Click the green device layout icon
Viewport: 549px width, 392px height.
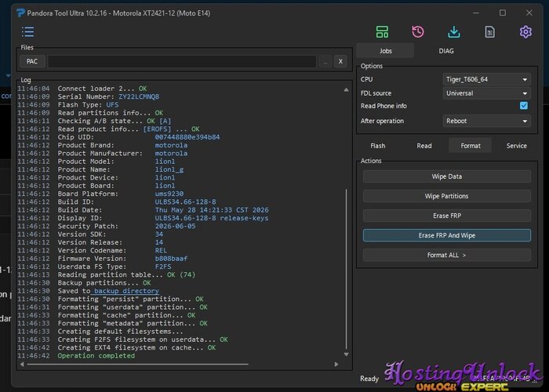(382, 32)
